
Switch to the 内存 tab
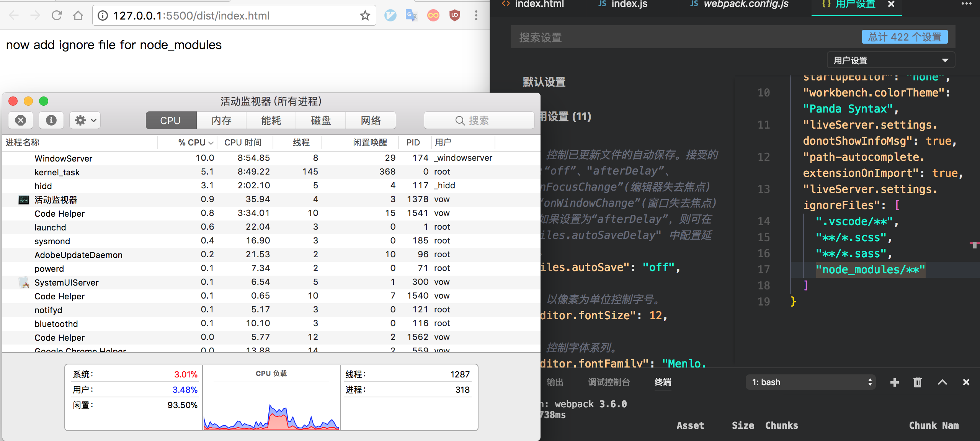point(221,121)
